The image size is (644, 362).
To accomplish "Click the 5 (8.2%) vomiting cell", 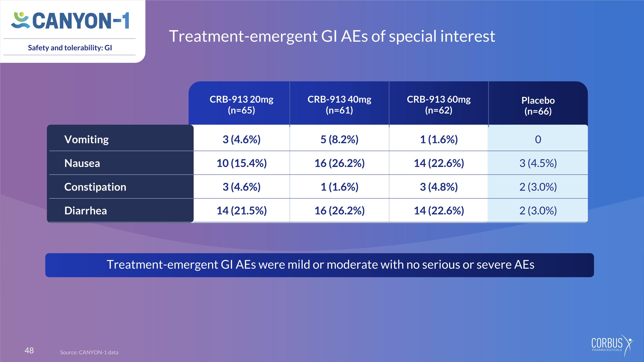I will point(339,139).
